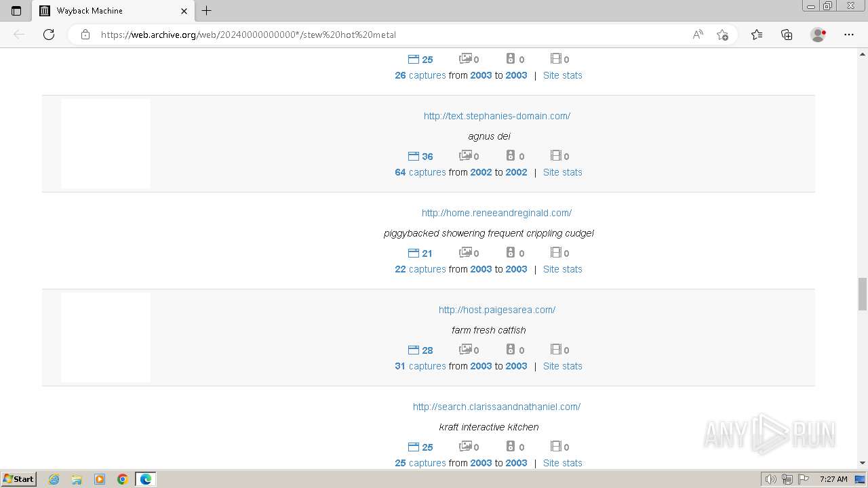
Task: Click 64 captures link for stephanies-domain
Action: [420, 172]
